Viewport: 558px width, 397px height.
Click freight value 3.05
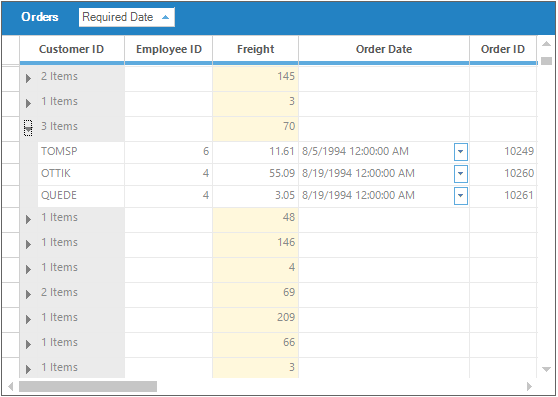[256, 196]
